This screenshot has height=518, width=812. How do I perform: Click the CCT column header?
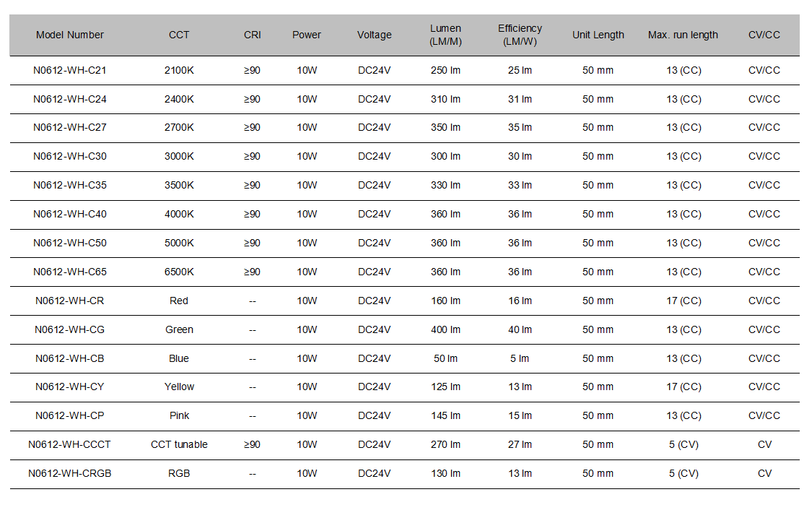[179, 35]
